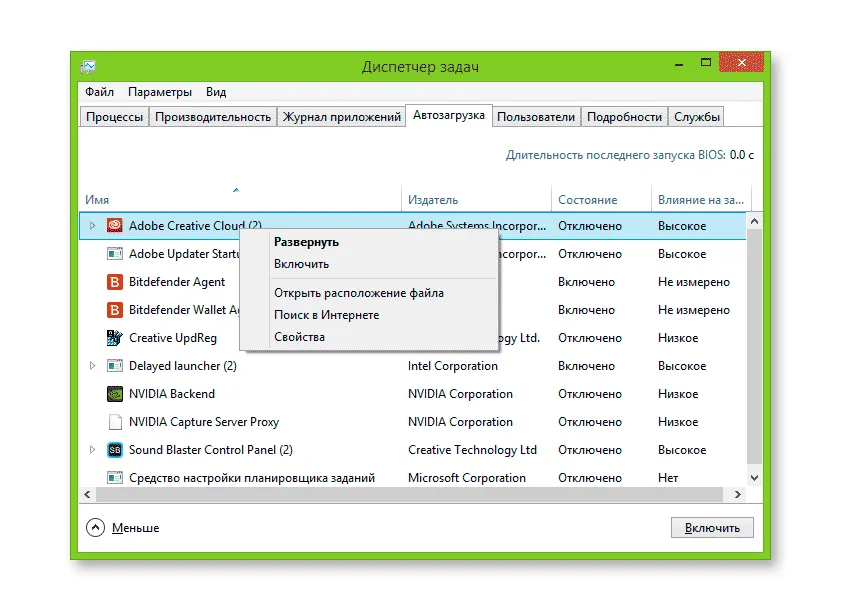Click the NVIDIA Backend icon
Viewport: 841px width, 611px height.
coord(115,394)
